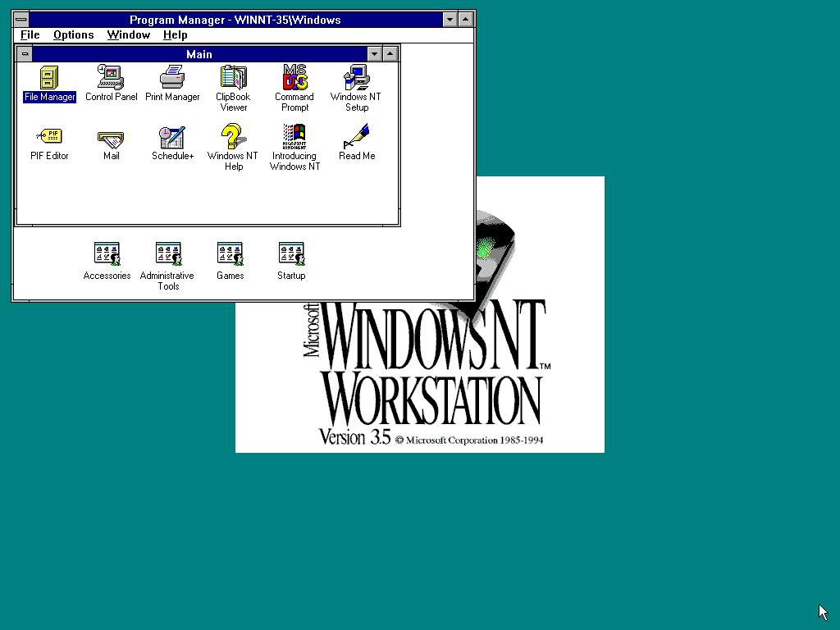This screenshot has height=630, width=840.
Task: Open the Accessories program group
Action: coord(107,252)
